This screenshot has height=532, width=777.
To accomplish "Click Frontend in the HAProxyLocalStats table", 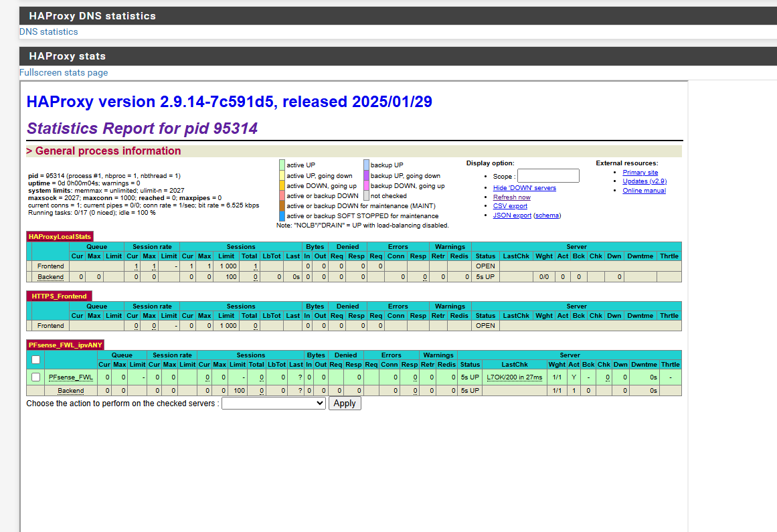I will [51, 266].
